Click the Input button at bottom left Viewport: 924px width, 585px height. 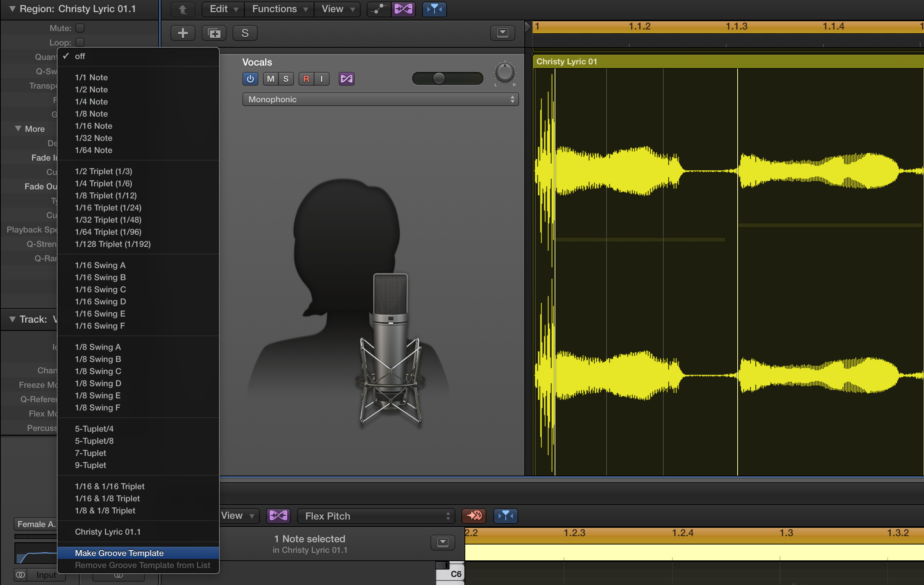[x=46, y=575]
